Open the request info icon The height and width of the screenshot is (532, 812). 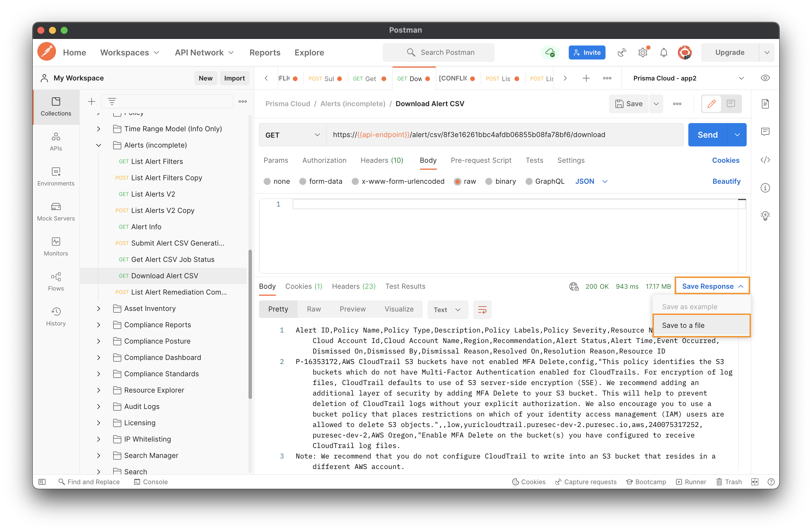click(765, 188)
